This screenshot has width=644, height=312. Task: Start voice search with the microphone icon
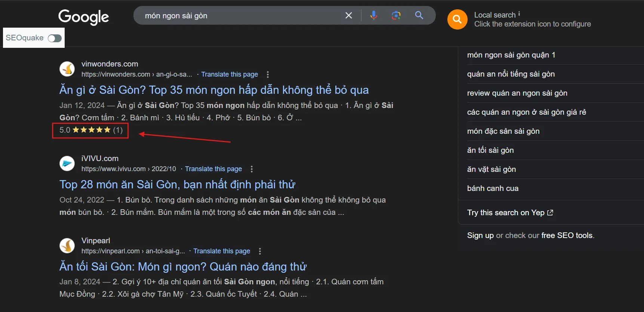[373, 15]
